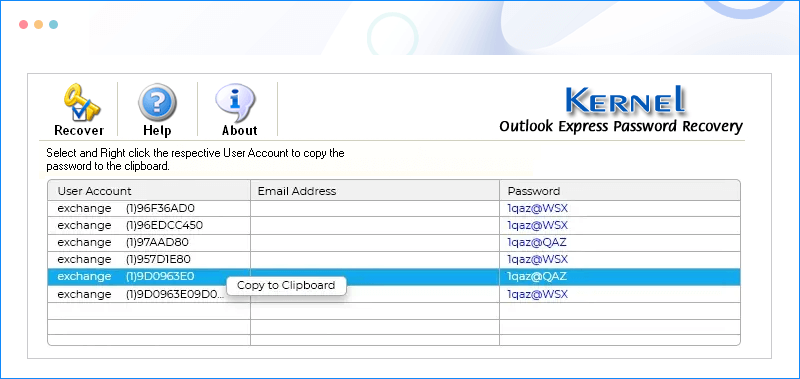Click password 1qaz@WSX in 96F36AD0 row

tap(537, 208)
